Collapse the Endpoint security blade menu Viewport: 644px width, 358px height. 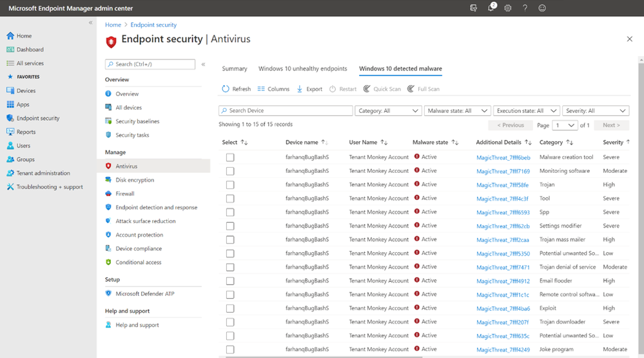tap(203, 64)
